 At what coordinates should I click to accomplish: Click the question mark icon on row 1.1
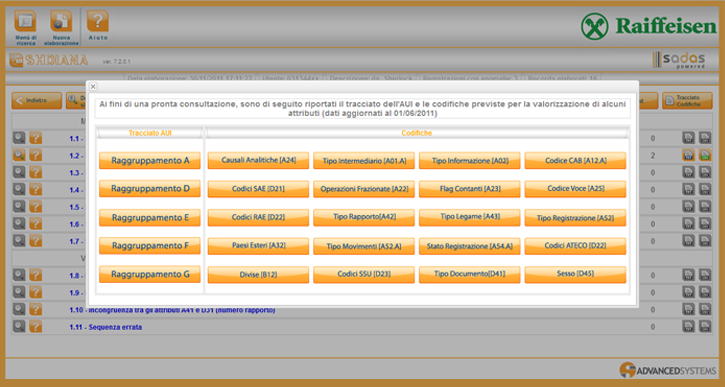tap(36, 138)
